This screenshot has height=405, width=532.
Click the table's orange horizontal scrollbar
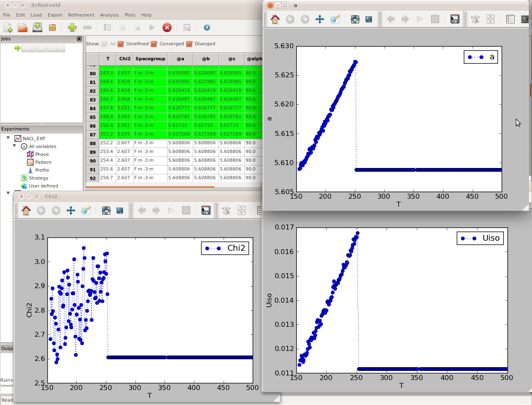pyautogui.click(x=150, y=187)
